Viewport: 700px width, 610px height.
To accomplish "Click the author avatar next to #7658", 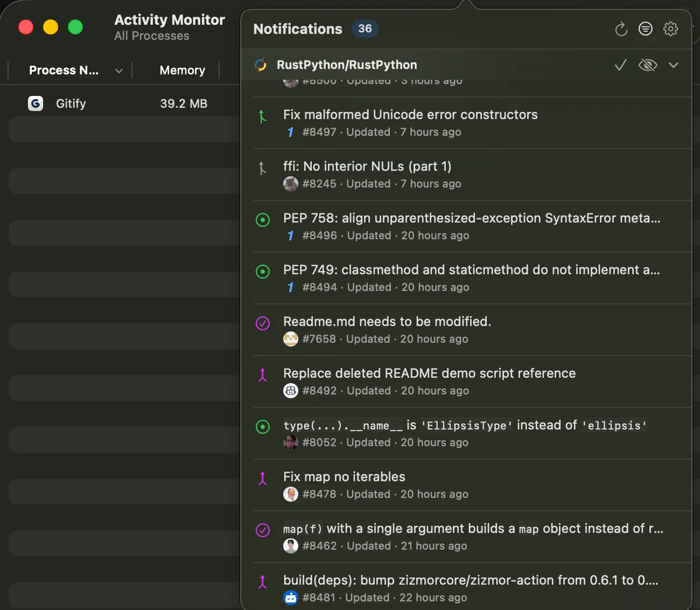I will coord(291,339).
